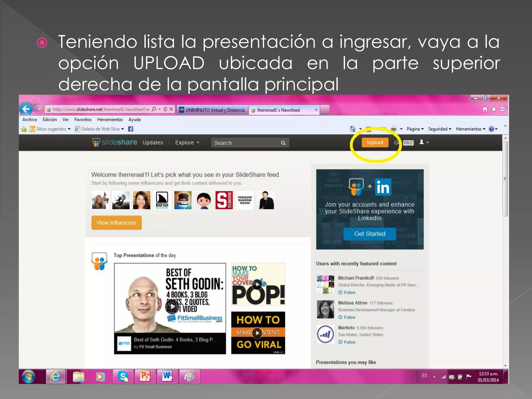This screenshot has width=532, height=399.
Task: Click the command bar printer icon
Action: click(394, 129)
